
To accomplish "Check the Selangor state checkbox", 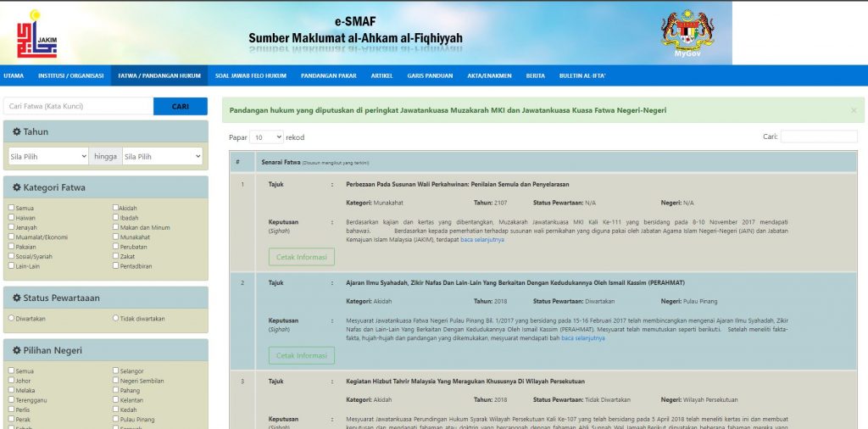I will (x=115, y=370).
